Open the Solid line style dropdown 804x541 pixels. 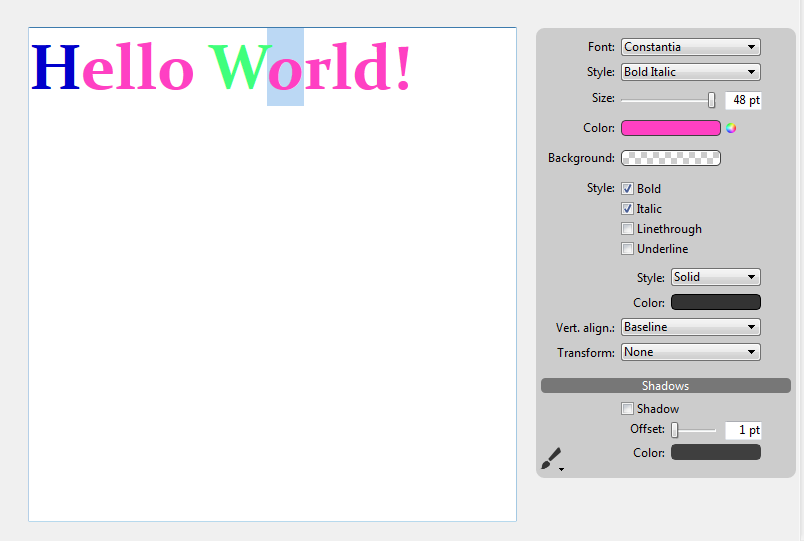715,277
